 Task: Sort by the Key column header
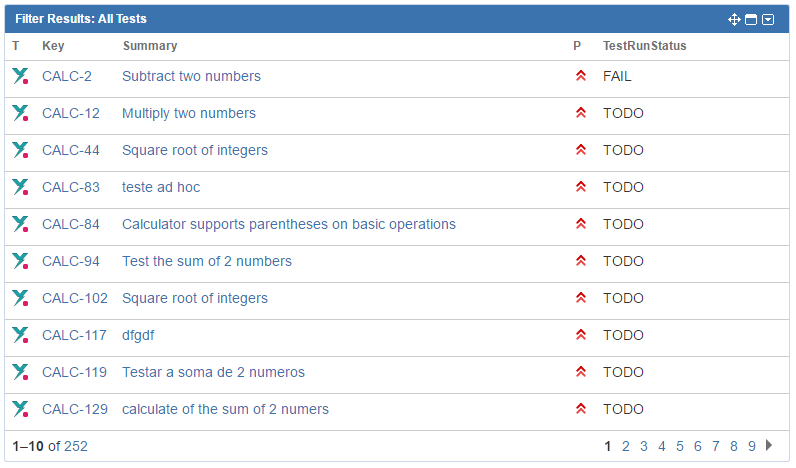pos(53,46)
